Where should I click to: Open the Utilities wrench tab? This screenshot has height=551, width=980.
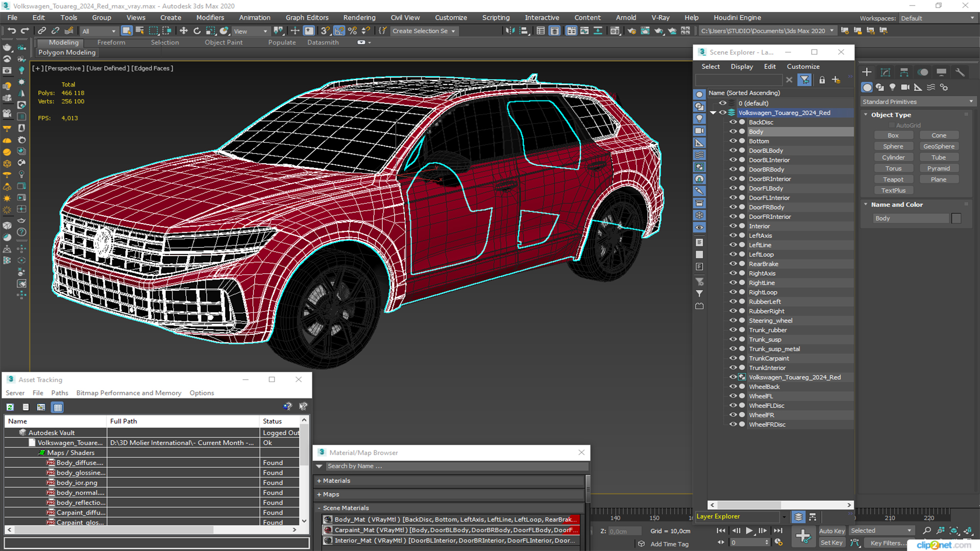[960, 72]
